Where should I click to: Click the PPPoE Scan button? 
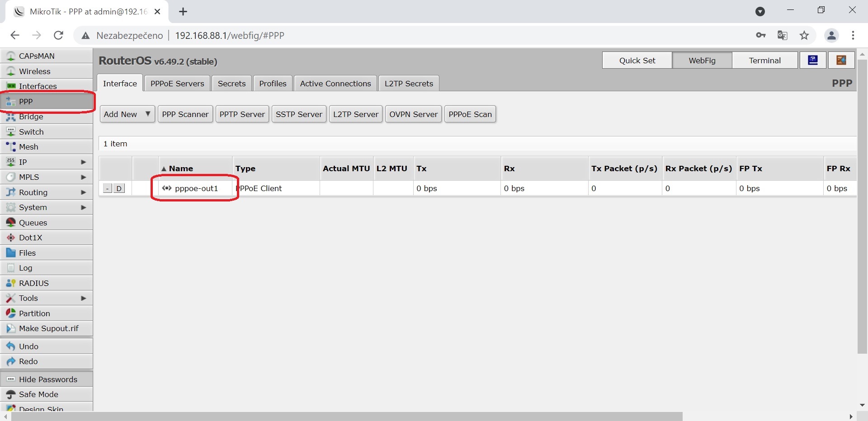pos(470,114)
